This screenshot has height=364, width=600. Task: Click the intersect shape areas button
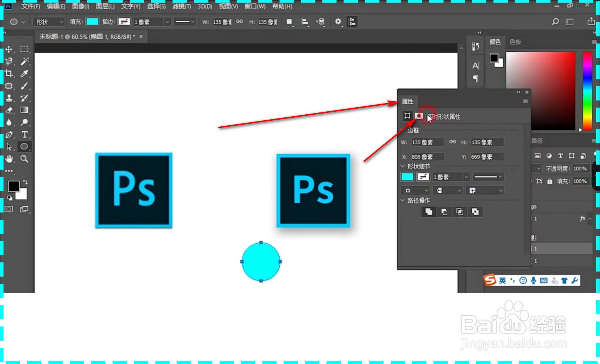click(460, 212)
